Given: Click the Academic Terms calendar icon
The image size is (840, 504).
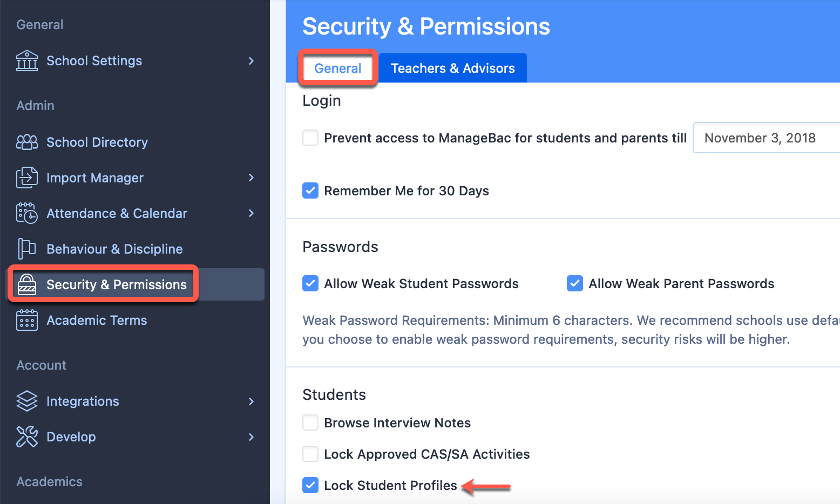Looking at the screenshot, I should point(27,320).
